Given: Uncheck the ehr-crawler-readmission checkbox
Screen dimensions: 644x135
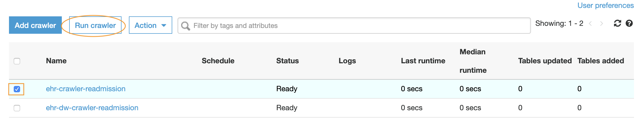Looking at the screenshot, I should coord(17,89).
